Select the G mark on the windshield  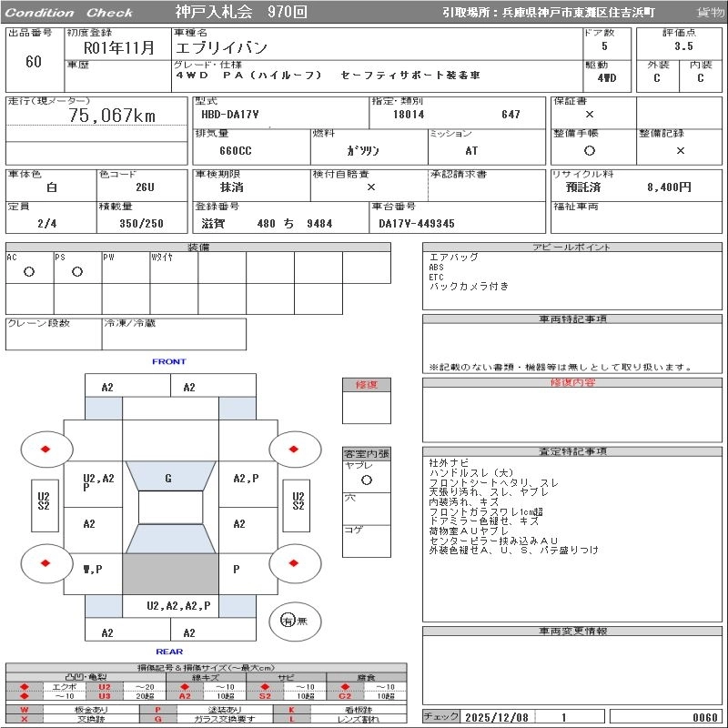(168, 478)
